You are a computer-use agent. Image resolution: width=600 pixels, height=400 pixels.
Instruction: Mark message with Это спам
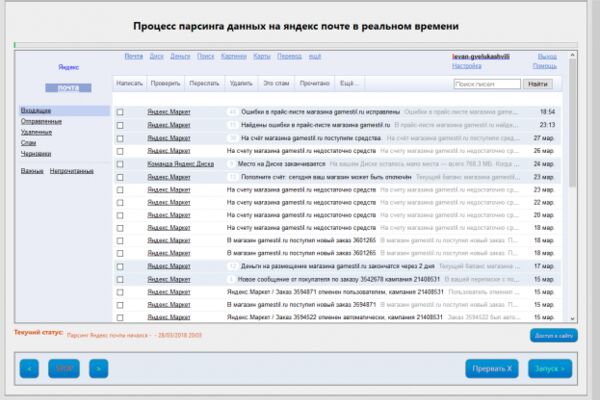[x=276, y=83]
